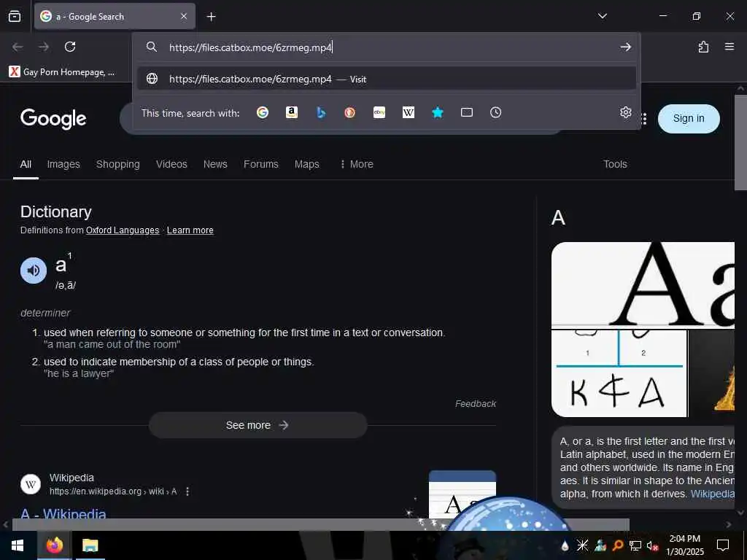Screen dimensions: 747x560
Task: Search this time with Amazon
Action: (292, 112)
